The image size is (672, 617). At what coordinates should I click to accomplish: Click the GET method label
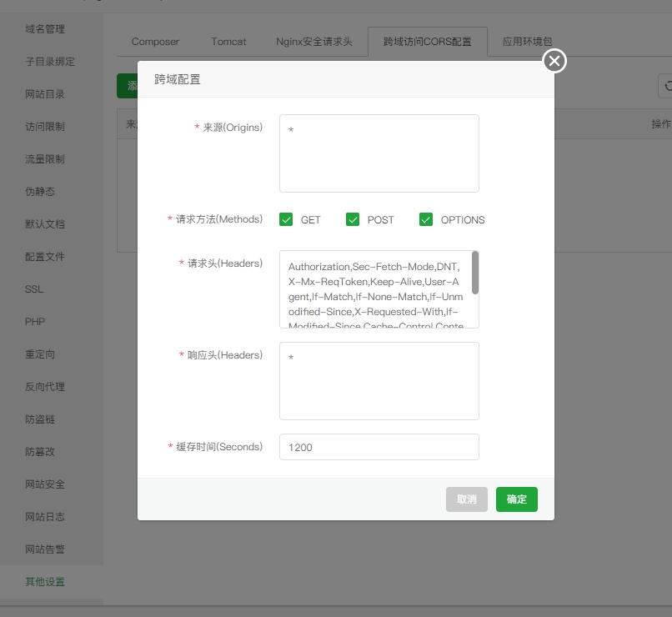[x=310, y=220]
